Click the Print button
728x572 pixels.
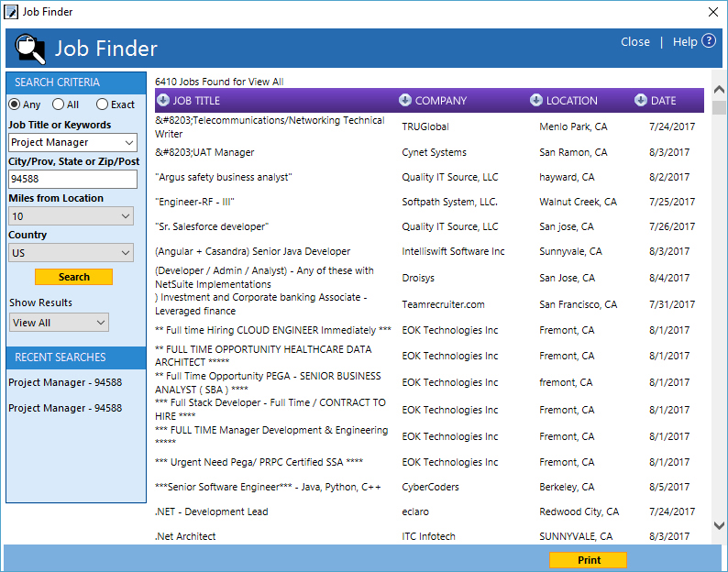click(589, 560)
